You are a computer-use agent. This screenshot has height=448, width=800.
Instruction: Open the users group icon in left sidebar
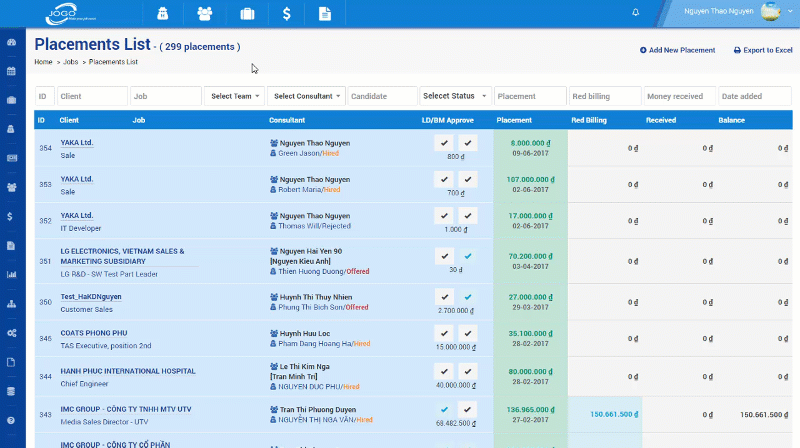(x=12, y=187)
